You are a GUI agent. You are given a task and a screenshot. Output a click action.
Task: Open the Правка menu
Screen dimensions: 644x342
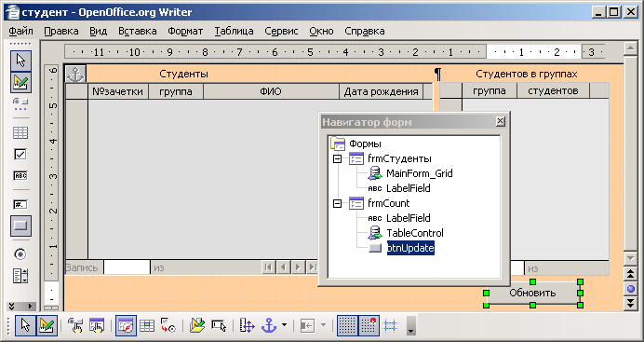pos(61,32)
